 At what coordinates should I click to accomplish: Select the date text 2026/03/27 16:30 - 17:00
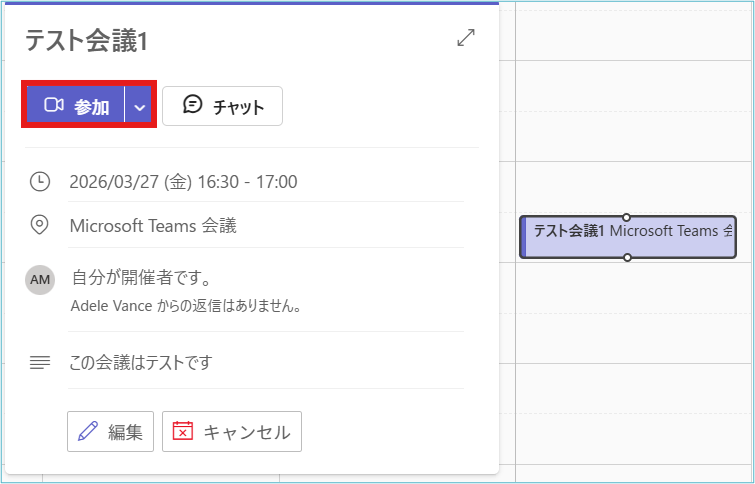183,182
